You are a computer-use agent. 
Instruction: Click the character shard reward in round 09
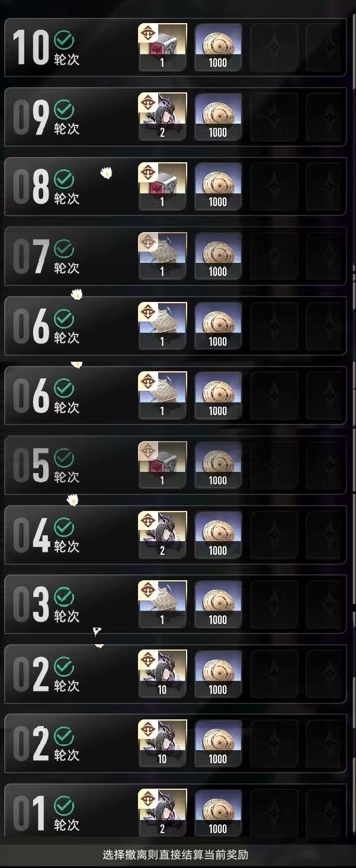click(x=162, y=117)
